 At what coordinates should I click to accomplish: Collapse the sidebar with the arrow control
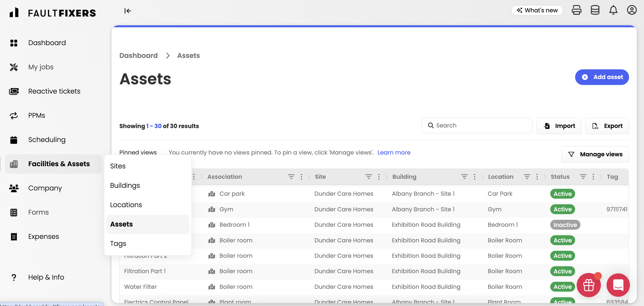pyautogui.click(x=128, y=11)
